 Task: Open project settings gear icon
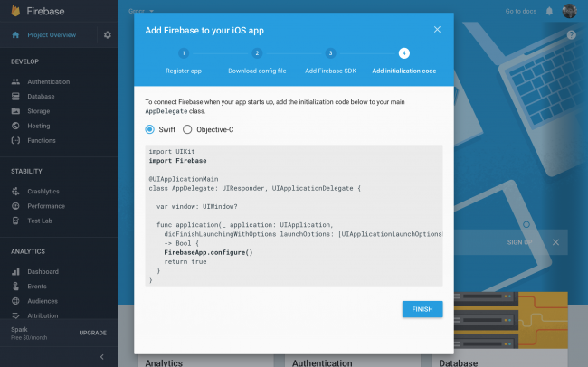tap(108, 35)
